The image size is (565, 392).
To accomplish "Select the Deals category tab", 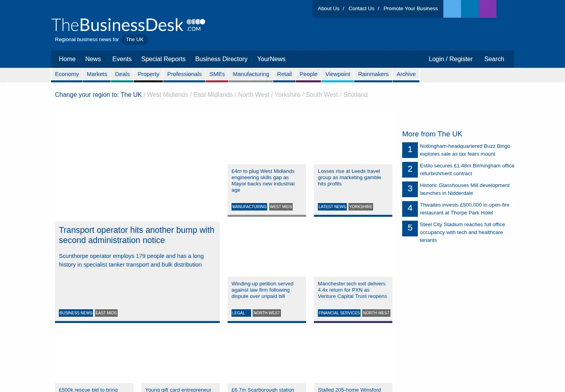I will click(x=122, y=74).
